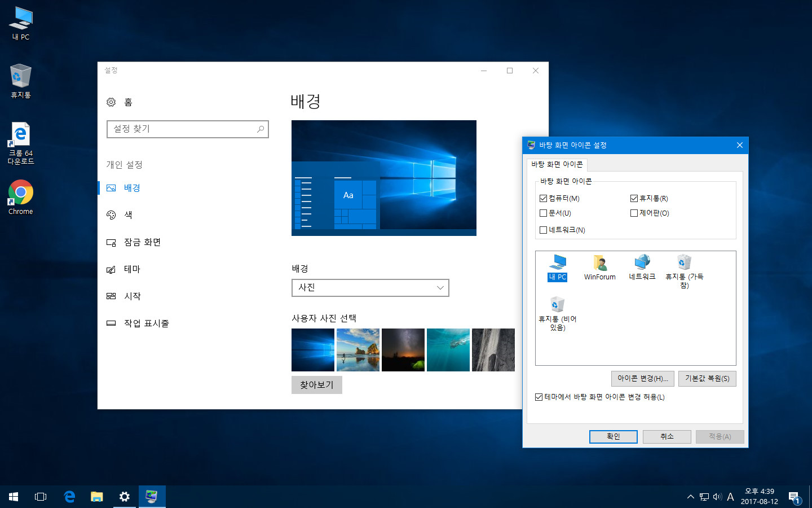Open the 테마 settings page
Viewport: 812px width, 508px height.
123,269
